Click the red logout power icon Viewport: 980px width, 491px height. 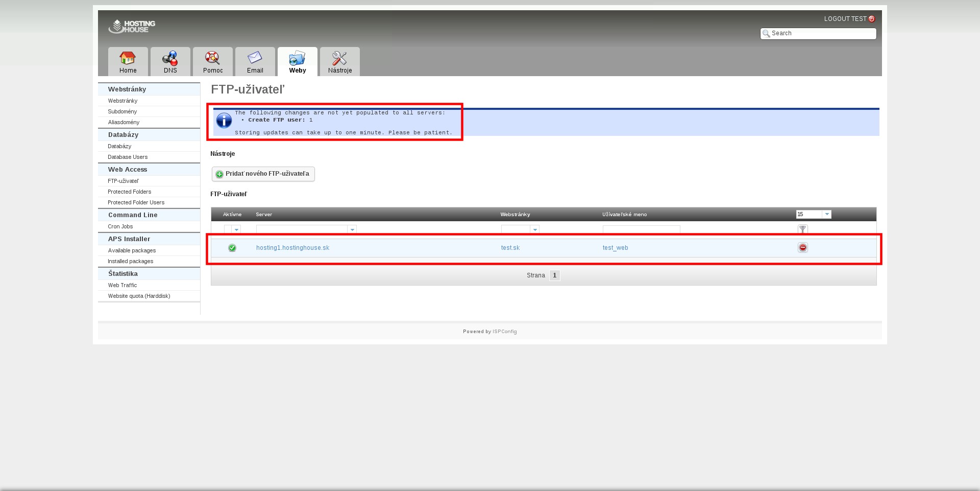point(872,19)
